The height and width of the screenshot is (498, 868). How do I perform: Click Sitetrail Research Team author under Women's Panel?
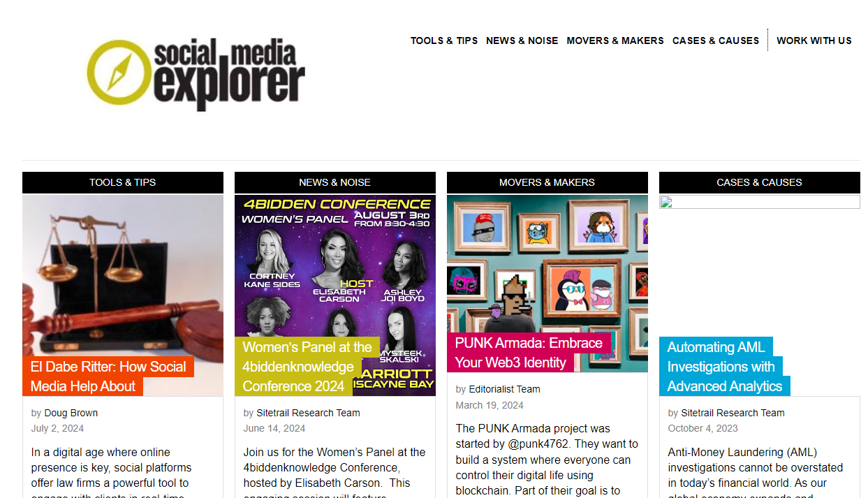[308, 413]
